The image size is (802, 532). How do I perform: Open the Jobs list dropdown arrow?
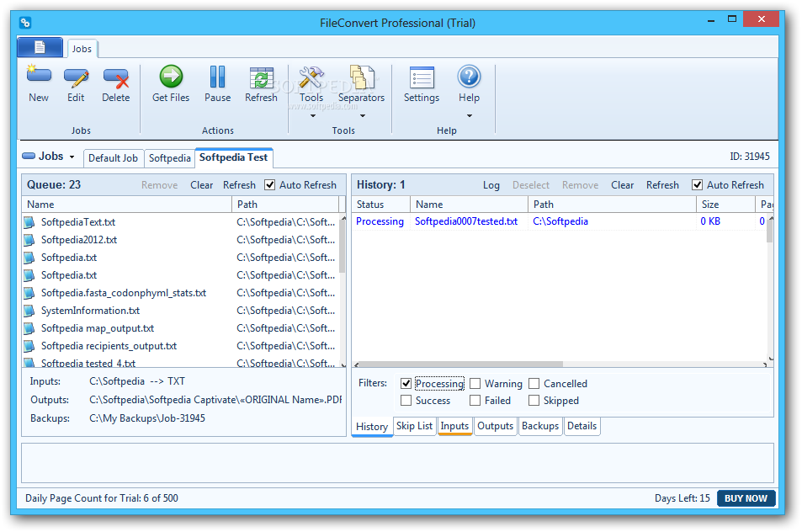pos(72,157)
